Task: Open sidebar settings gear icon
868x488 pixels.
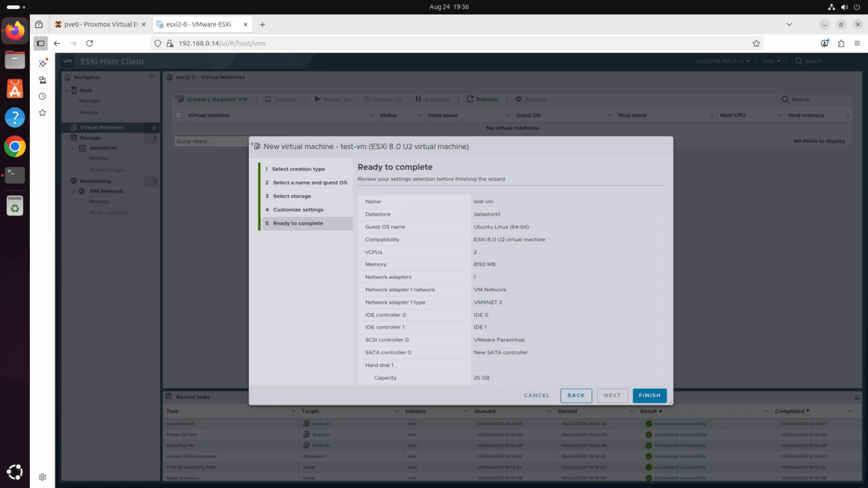Action: point(42,477)
